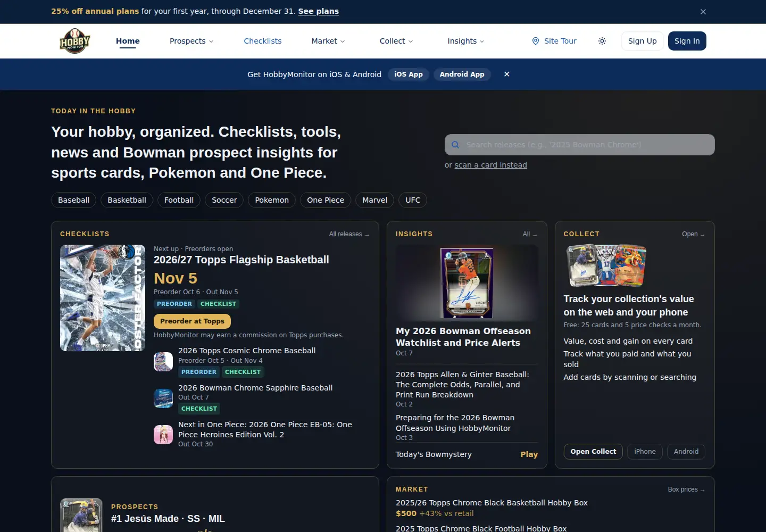Open the One Piece EB-05 thumbnail icon

(163, 435)
